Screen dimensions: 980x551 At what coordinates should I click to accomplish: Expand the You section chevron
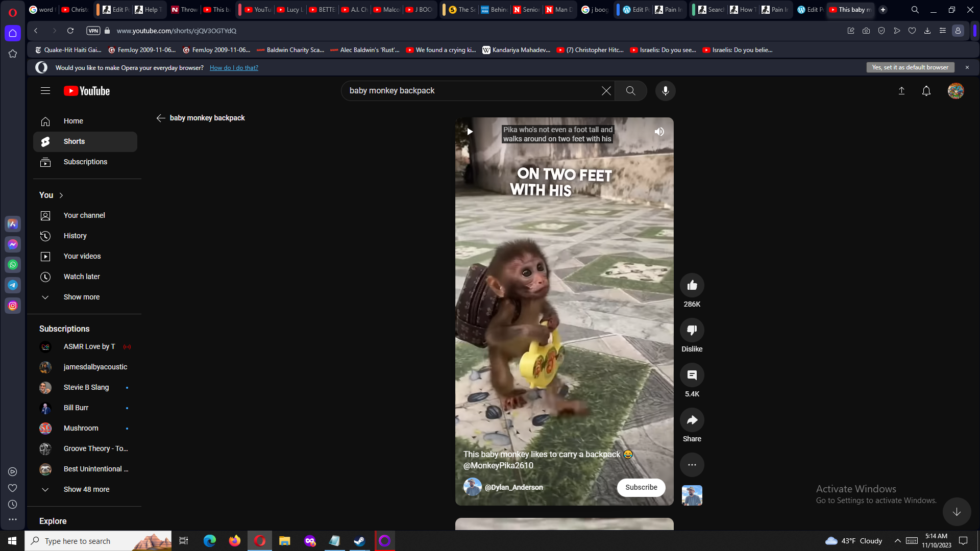point(61,195)
